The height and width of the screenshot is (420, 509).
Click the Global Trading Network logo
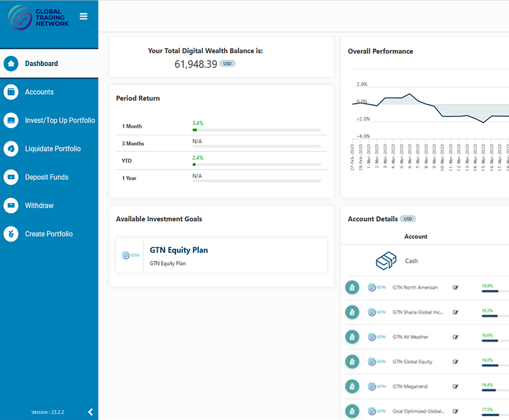(x=39, y=18)
